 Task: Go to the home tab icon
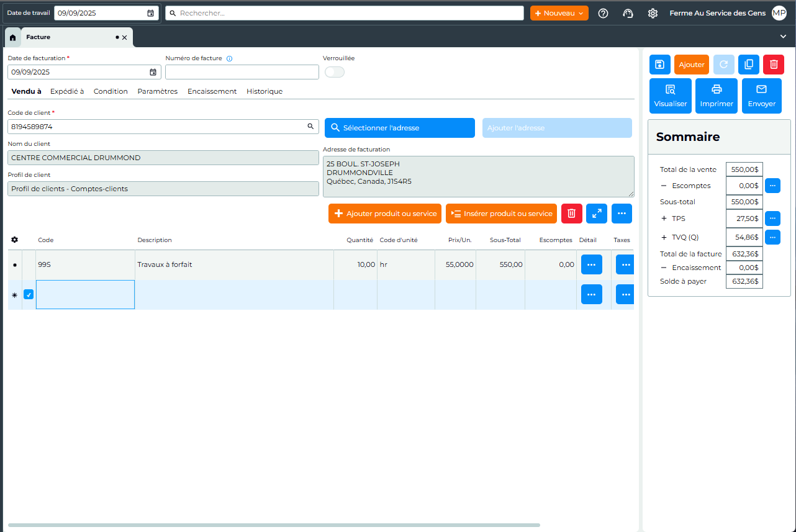coord(12,37)
